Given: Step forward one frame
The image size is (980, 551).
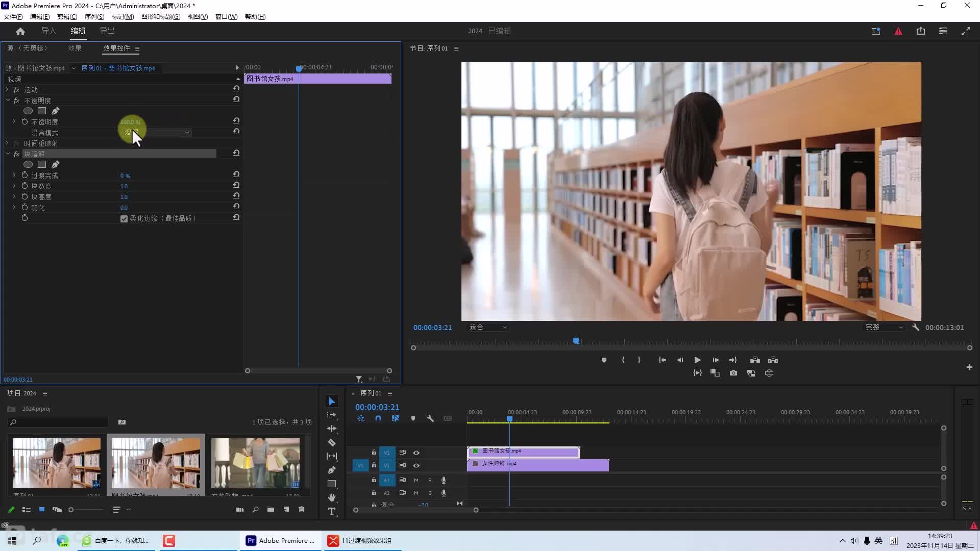Looking at the screenshot, I should 716,360.
